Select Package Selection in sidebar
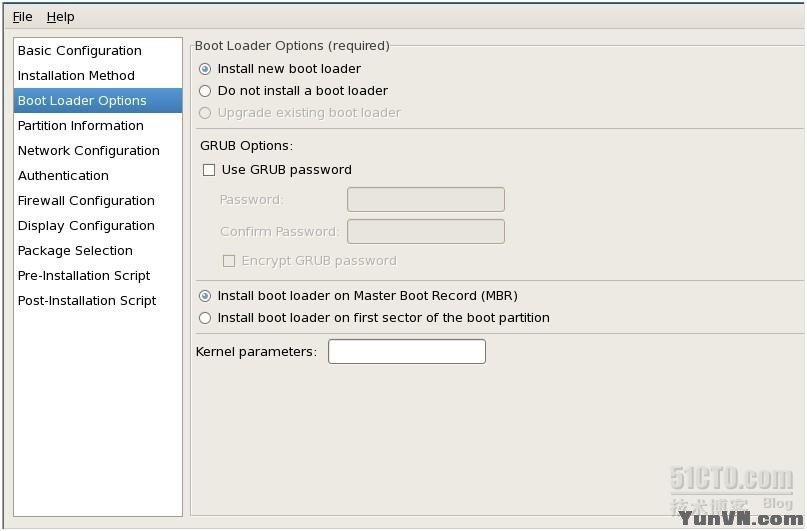The width and height of the screenshot is (807, 531). point(75,251)
